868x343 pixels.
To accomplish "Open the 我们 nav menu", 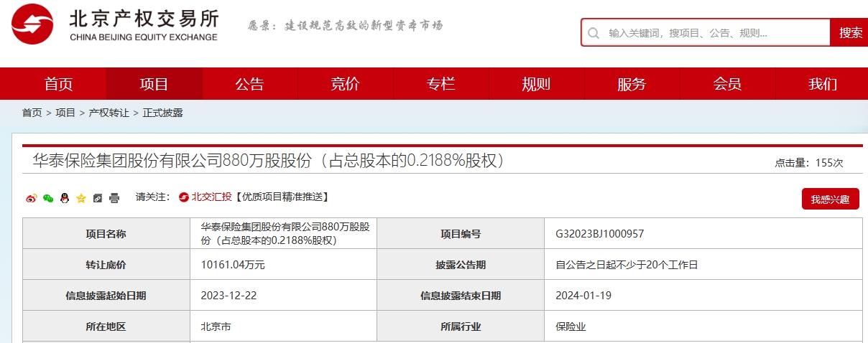I will (823, 84).
